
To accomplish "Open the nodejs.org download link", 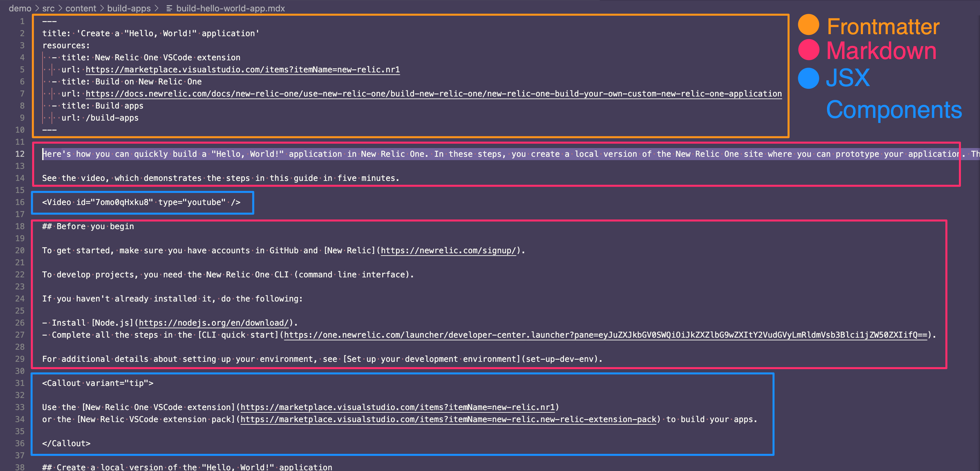I will point(214,323).
